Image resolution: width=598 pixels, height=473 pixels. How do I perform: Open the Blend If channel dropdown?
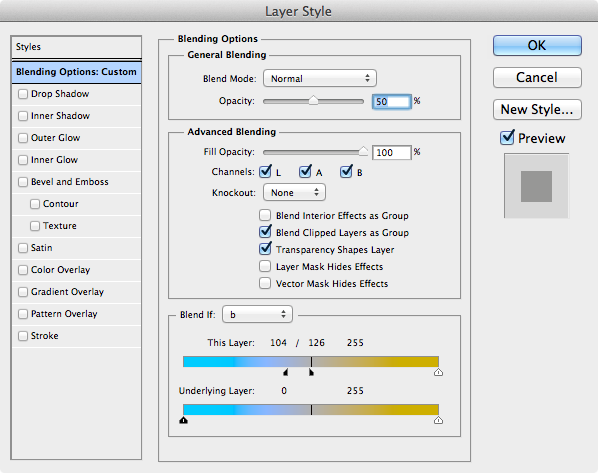click(257, 314)
